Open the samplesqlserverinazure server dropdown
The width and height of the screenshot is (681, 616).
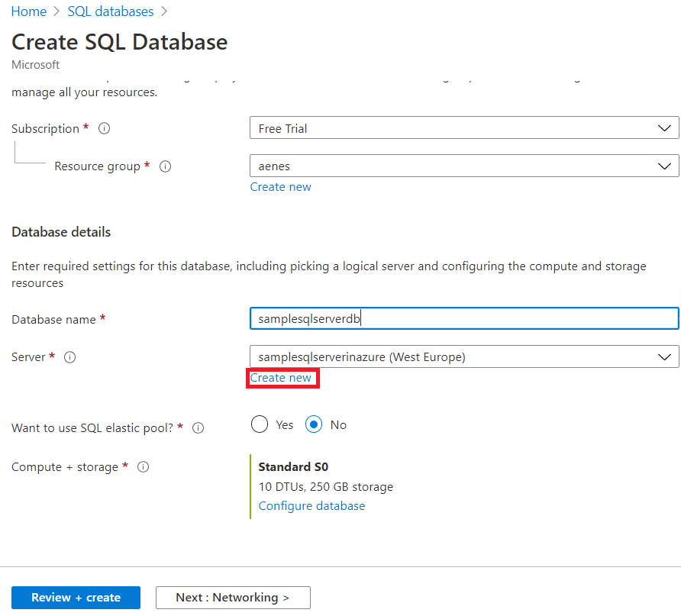[x=464, y=356]
